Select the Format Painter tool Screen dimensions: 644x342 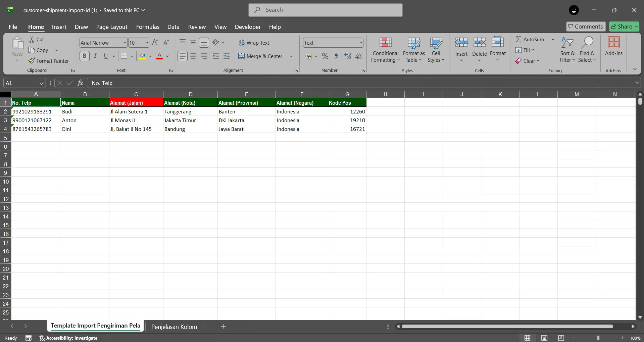(x=49, y=61)
